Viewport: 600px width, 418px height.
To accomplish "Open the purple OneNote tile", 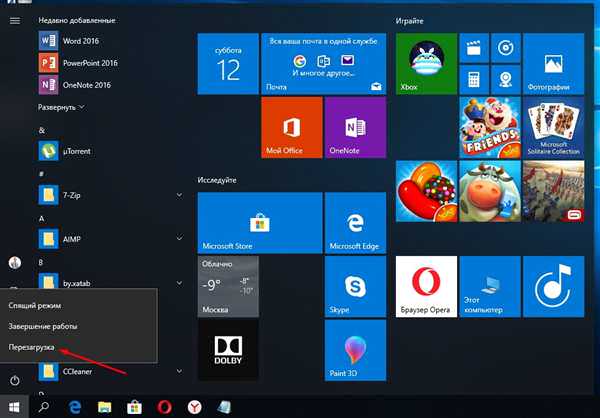I will coord(355,127).
